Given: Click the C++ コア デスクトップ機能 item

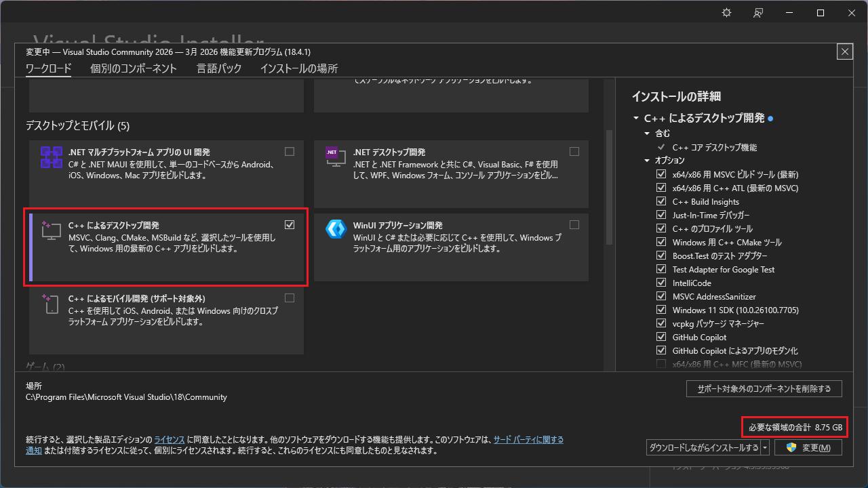Looking at the screenshot, I should pos(715,147).
